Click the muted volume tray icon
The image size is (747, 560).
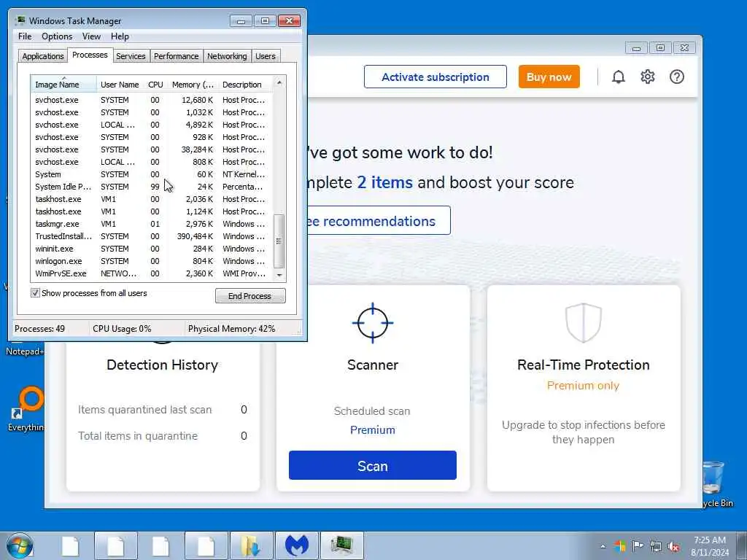click(x=673, y=547)
